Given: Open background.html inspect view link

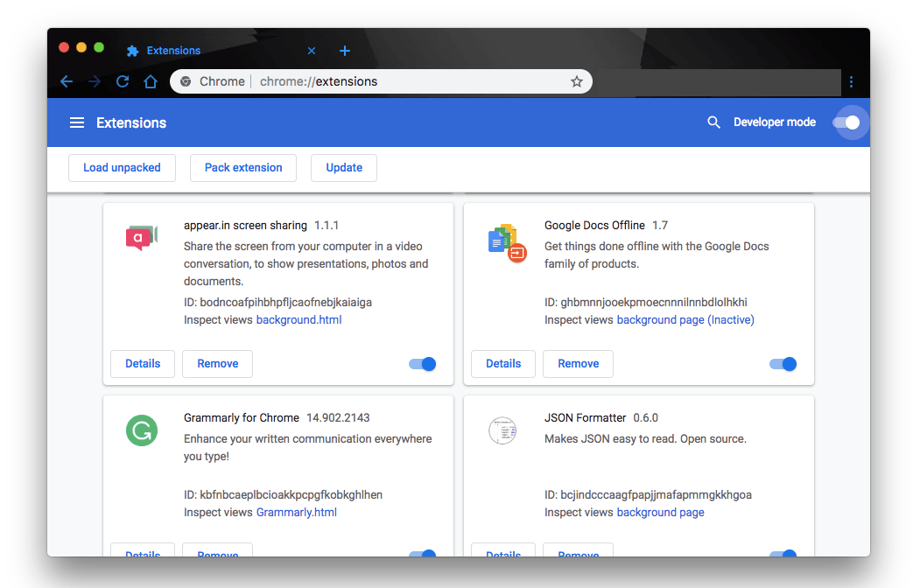Looking at the screenshot, I should (x=298, y=320).
